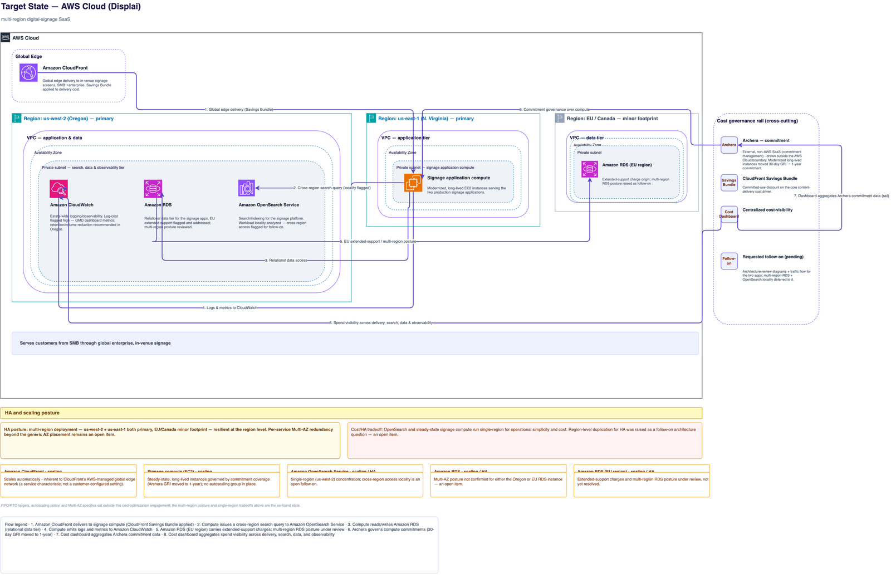Click 'Cost governance rail (cross-cutting)' title
The width and height of the screenshot is (891, 588).
point(757,121)
